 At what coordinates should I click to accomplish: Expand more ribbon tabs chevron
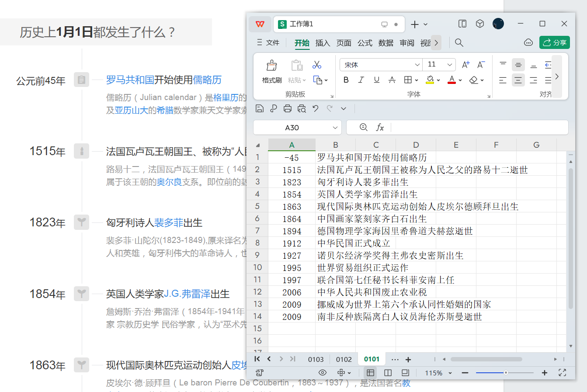tap(436, 43)
